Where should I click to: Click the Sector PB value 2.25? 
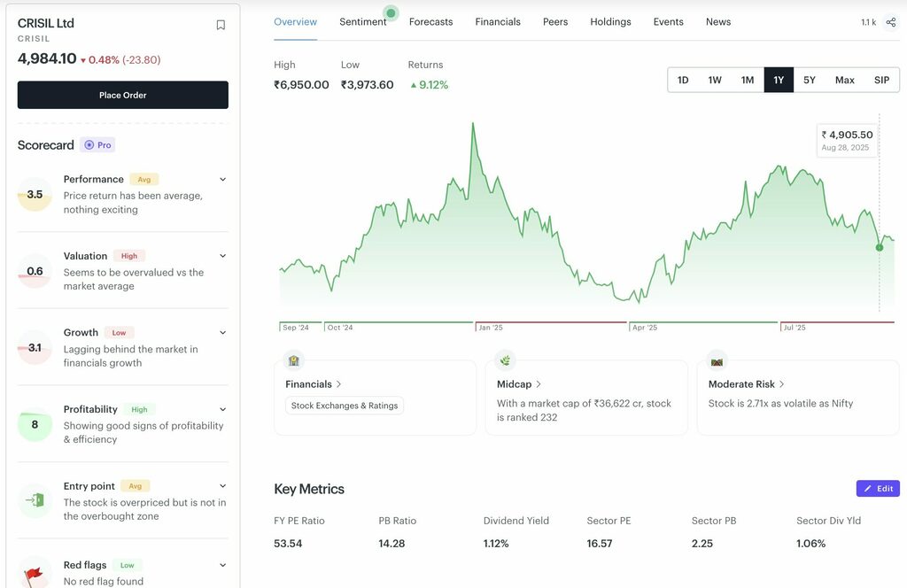(702, 544)
